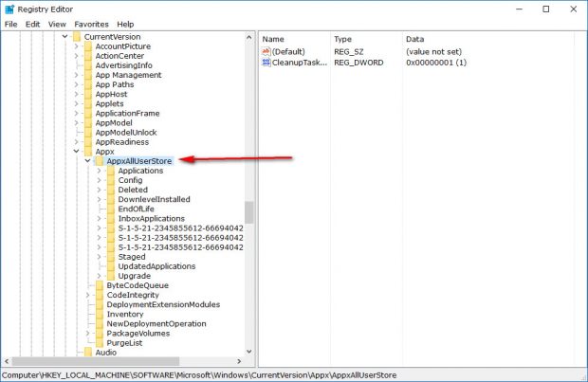The image size is (588, 382).
Task: Click the InboxApplications folder icon
Action: pos(111,219)
